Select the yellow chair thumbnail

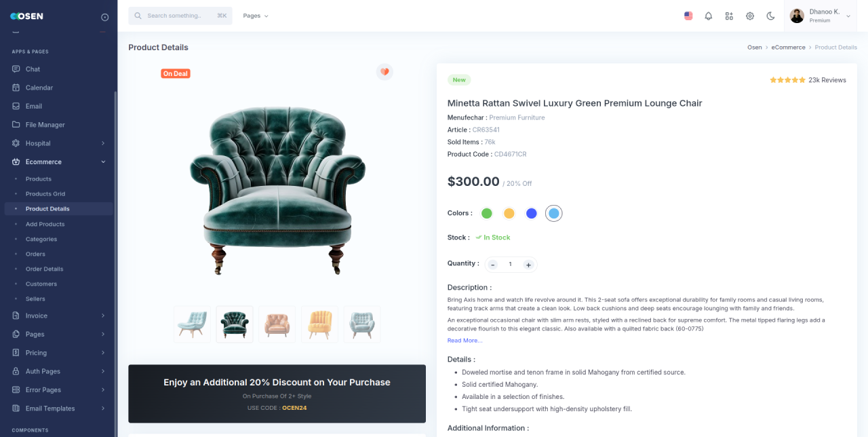pos(319,324)
